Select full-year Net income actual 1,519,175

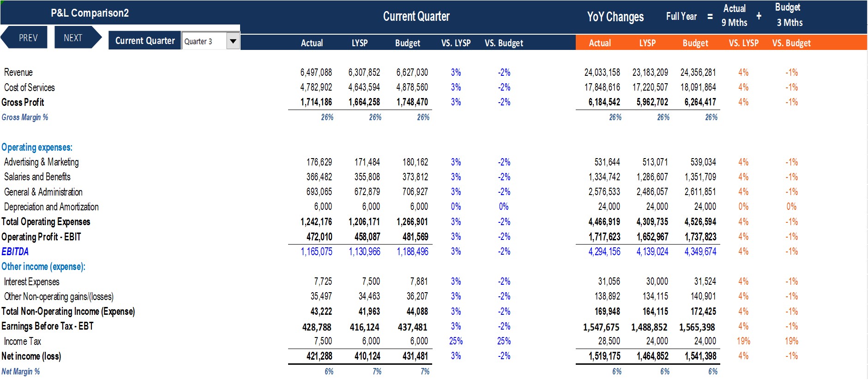pos(604,356)
